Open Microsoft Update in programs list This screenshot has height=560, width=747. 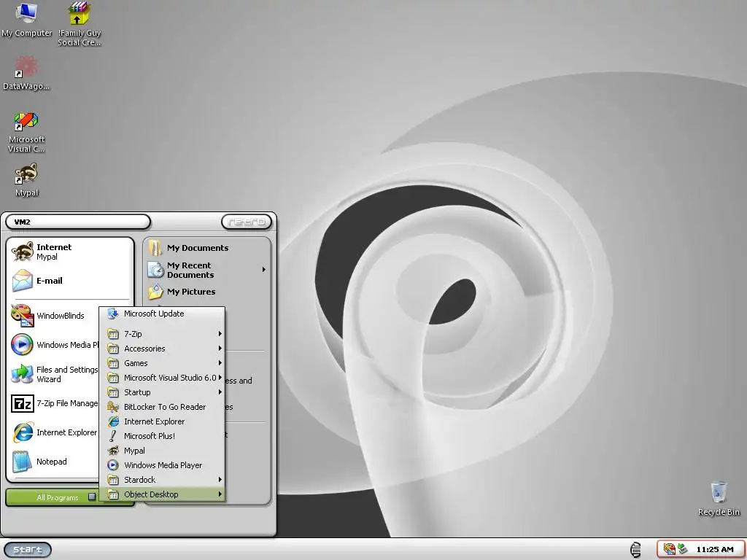pos(162,314)
